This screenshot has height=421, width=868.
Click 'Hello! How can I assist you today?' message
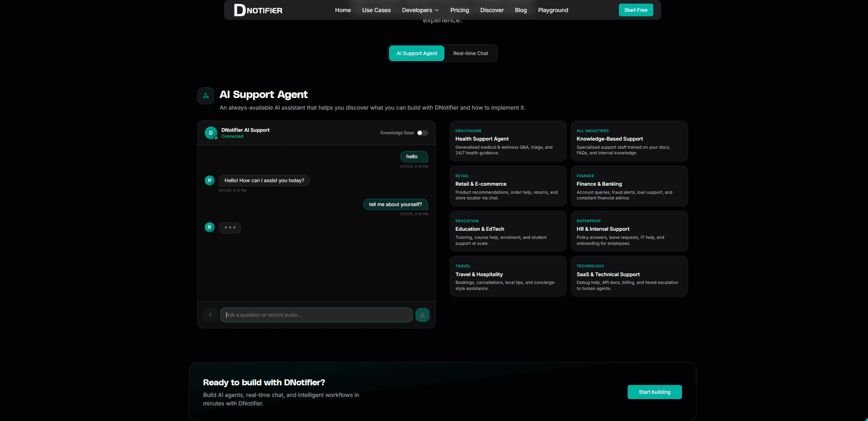click(264, 181)
